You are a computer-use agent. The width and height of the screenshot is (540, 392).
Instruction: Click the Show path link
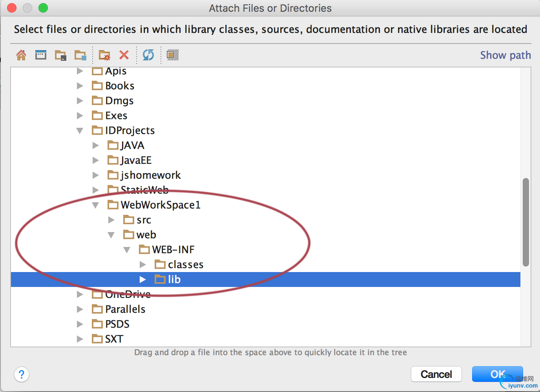click(505, 55)
